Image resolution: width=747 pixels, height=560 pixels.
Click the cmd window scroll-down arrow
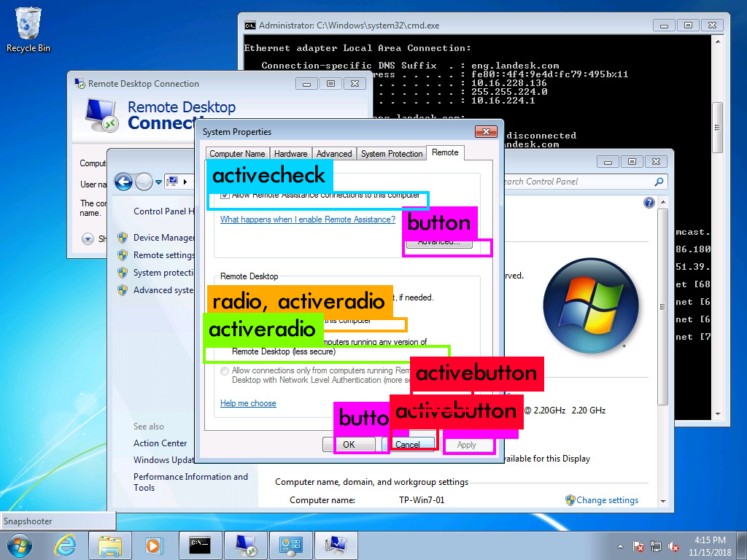pos(718,414)
